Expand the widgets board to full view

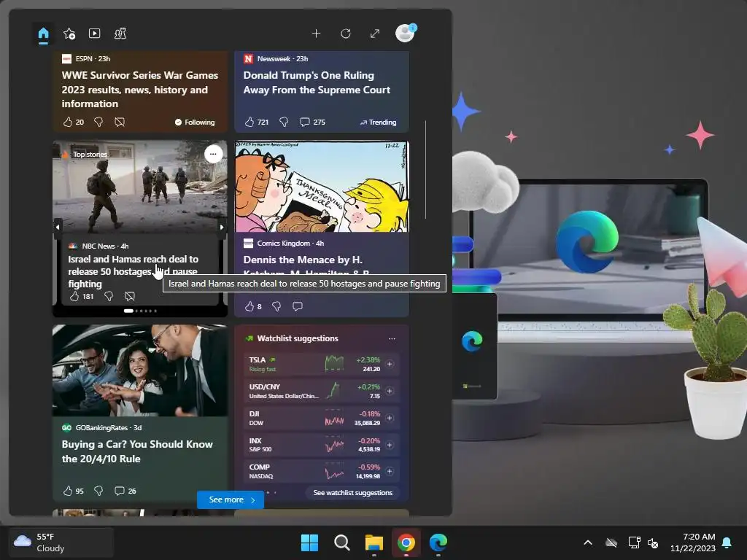pyautogui.click(x=375, y=34)
